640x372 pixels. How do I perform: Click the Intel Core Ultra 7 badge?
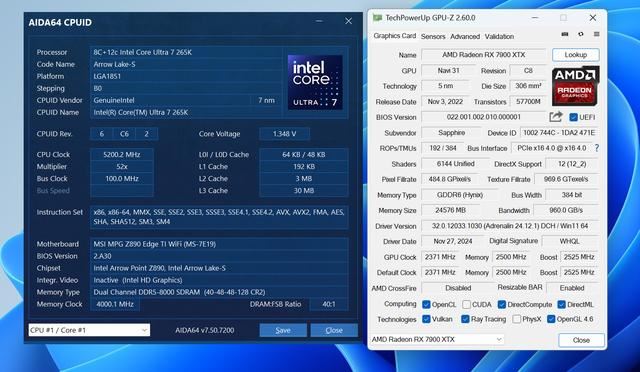[x=315, y=82]
